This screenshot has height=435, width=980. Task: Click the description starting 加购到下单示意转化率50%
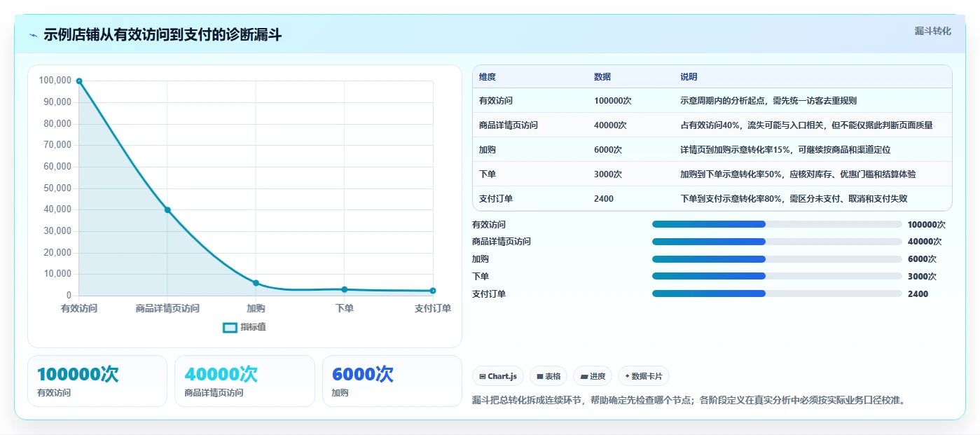798,174
